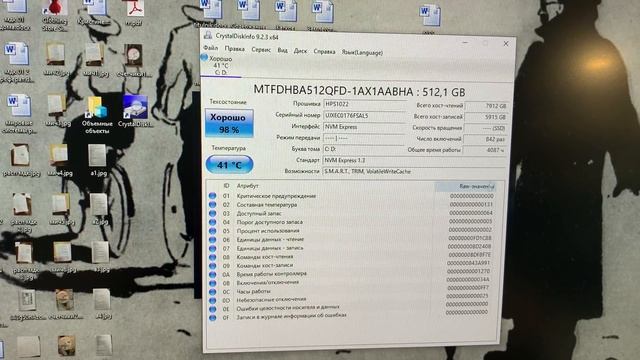Select the a1.jpg file on the desktop
Screen dimensions: 640x360
[x=98, y=160]
